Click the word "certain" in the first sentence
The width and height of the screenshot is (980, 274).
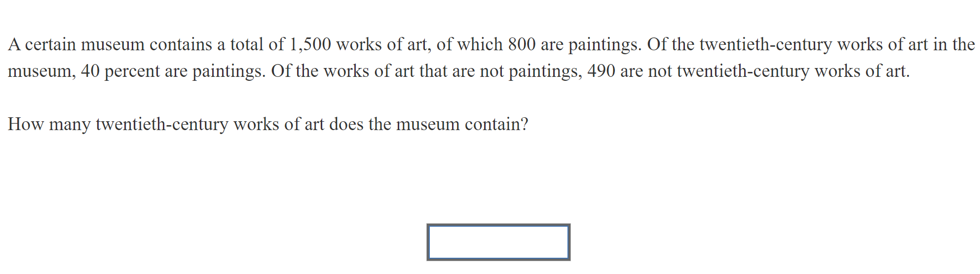tap(50, 44)
